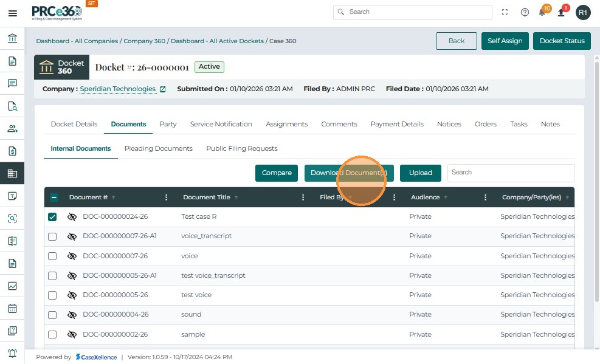
Task: Check the voice_transcript document checkbox
Action: click(52, 236)
